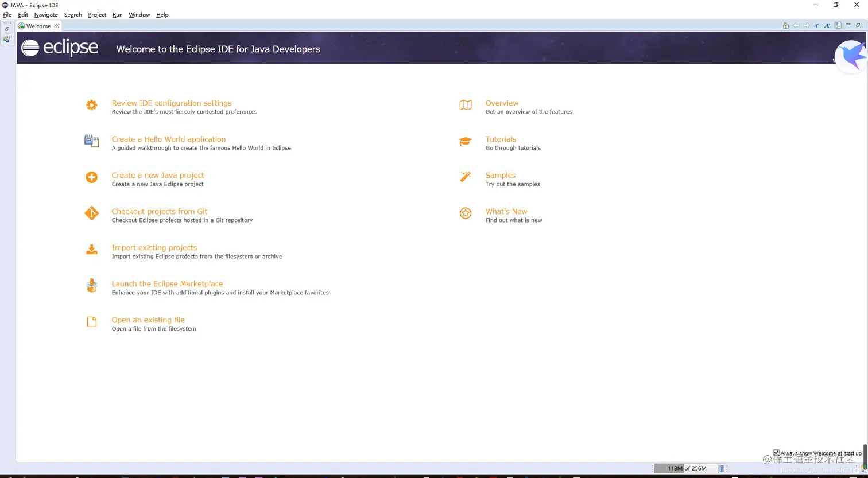Click the blank file icon for Open existing file

click(x=91, y=322)
